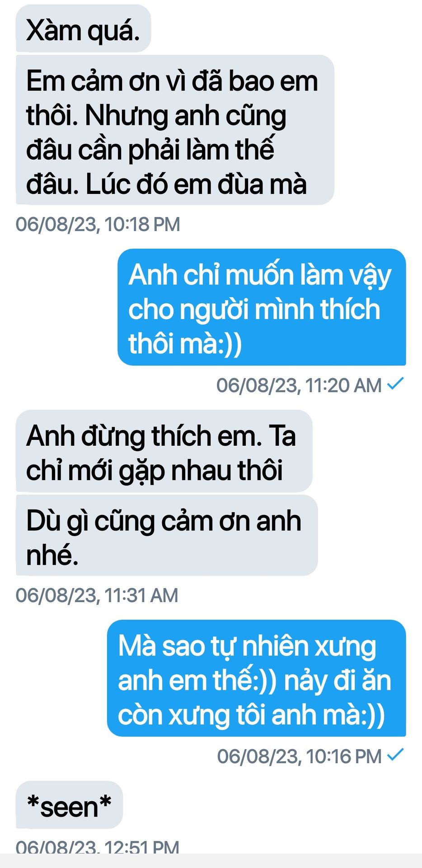The image size is (422, 868).
Task: Tap the 'Dù gì cũng cảm ơn anh nhé.' bubble
Action: [167, 535]
